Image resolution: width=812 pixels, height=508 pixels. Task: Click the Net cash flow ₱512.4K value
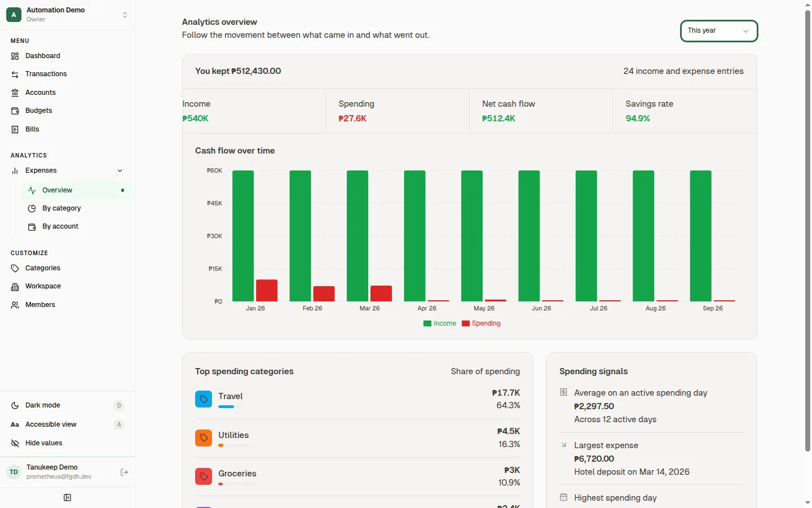click(498, 119)
